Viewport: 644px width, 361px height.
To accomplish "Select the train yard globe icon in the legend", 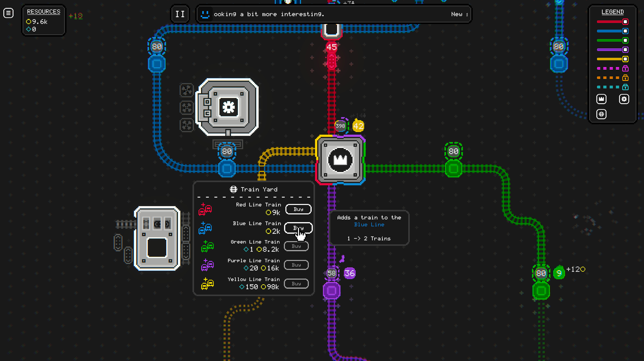I will [x=601, y=114].
